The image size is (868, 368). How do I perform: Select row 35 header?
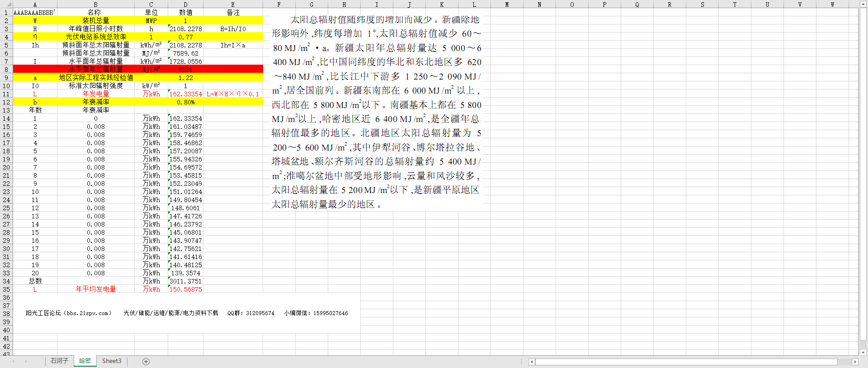click(x=6, y=289)
